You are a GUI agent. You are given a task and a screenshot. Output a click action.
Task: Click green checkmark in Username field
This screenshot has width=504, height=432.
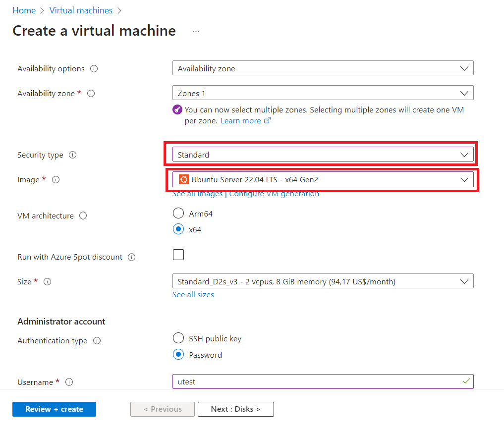pyautogui.click(x=466, y=381)
